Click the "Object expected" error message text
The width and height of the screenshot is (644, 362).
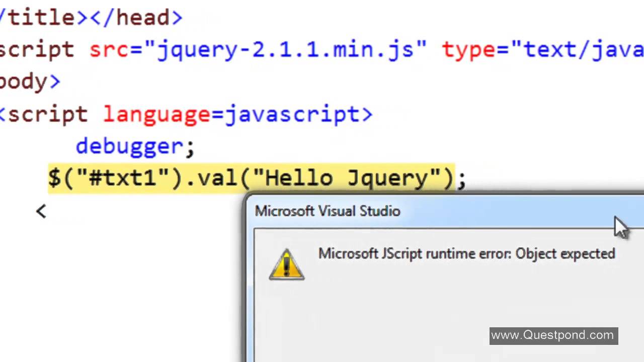pyautogui.click(x=566, y=253)
